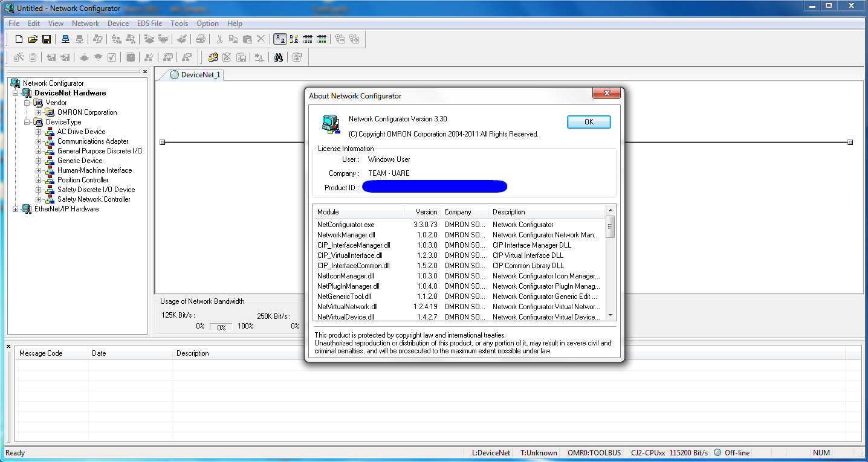
Task: Click the printer icon in toolbar
Action: pos(201,39)
